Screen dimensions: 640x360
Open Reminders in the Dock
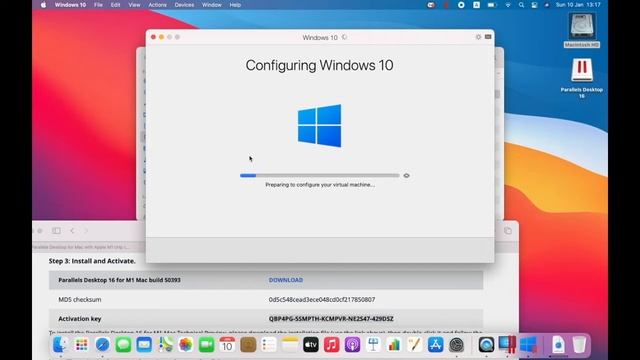(x=269, y=345)
